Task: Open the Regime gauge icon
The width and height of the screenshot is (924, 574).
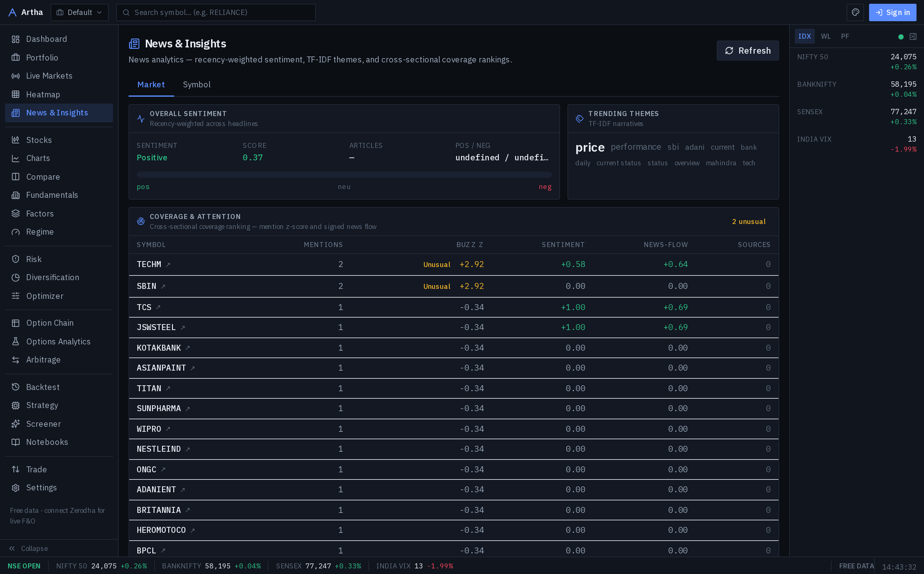Action: tap(16, 232)
